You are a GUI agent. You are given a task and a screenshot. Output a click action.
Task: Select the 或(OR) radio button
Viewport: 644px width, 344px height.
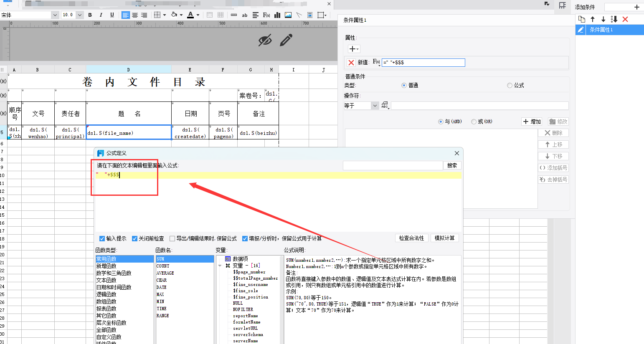(x=474, y=122)
